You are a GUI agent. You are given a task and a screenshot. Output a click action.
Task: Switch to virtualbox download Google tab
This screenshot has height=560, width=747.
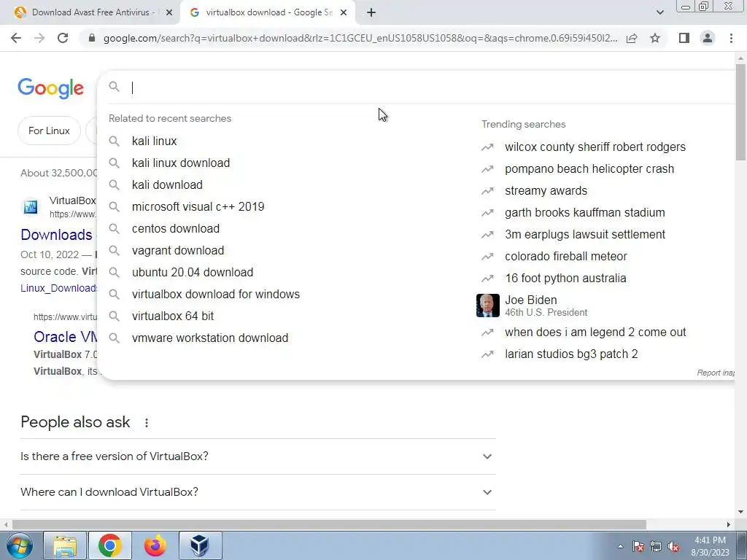(x=268, y=13)
